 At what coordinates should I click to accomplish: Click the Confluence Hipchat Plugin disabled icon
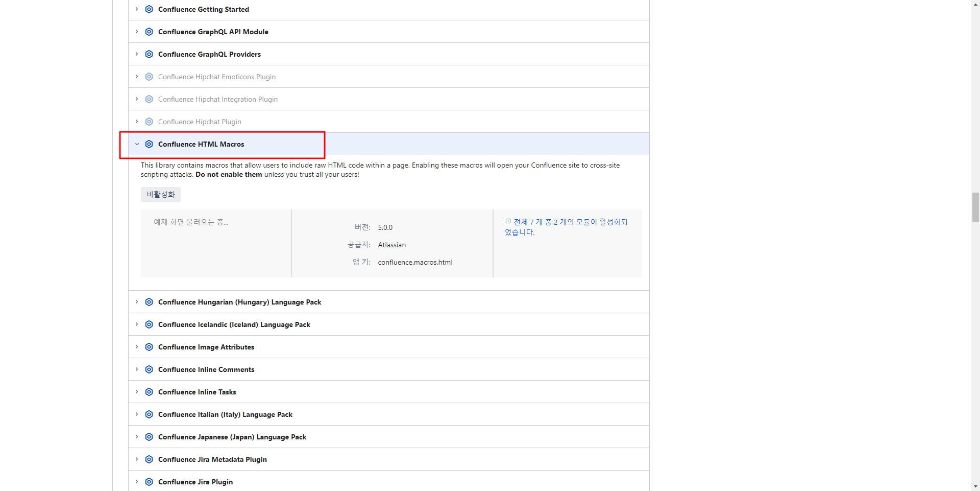(x=149, y=122)
